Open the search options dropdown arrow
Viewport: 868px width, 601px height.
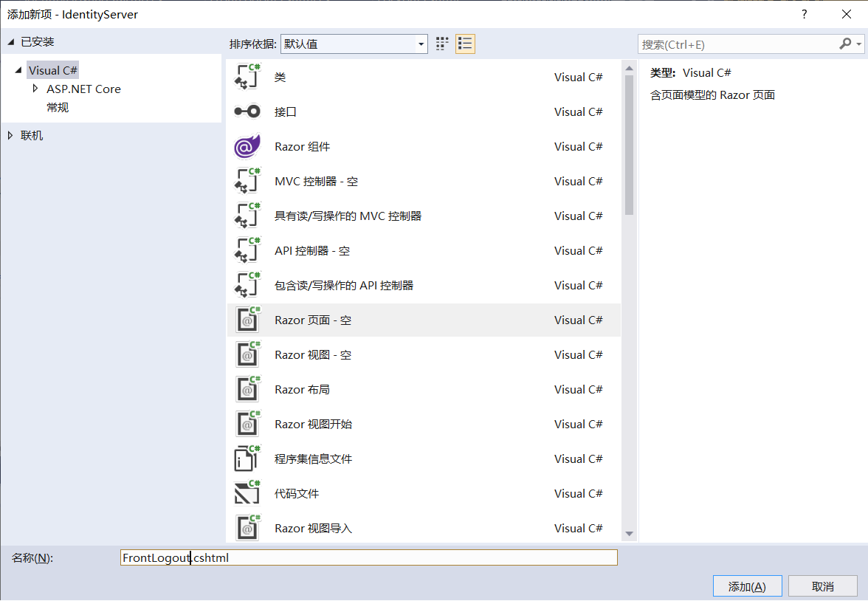858,44
